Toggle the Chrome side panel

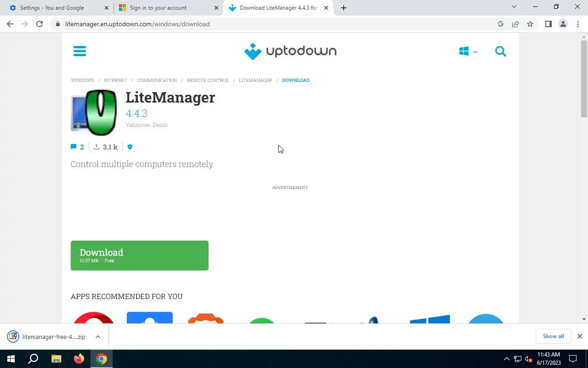[548, 24]
